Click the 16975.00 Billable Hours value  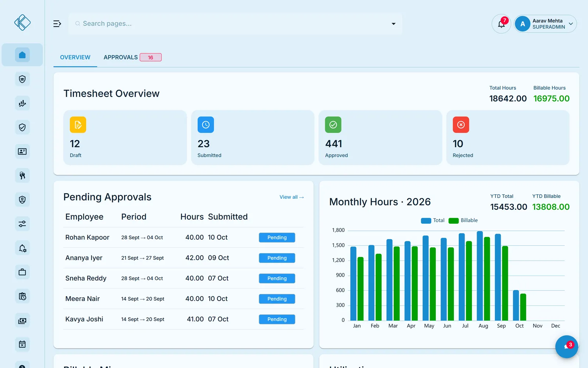tap(551, 99)
